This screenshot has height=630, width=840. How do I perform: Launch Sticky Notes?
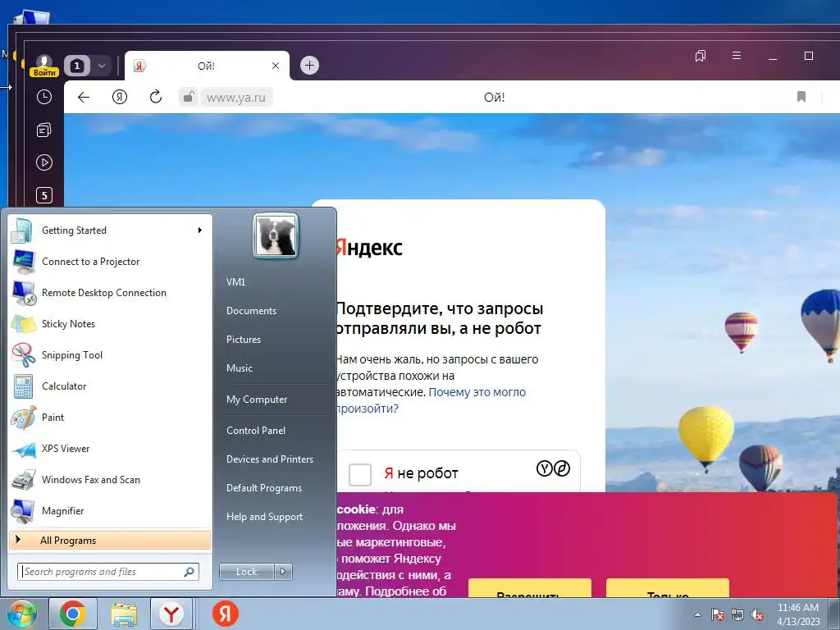[x=110, y=323]
